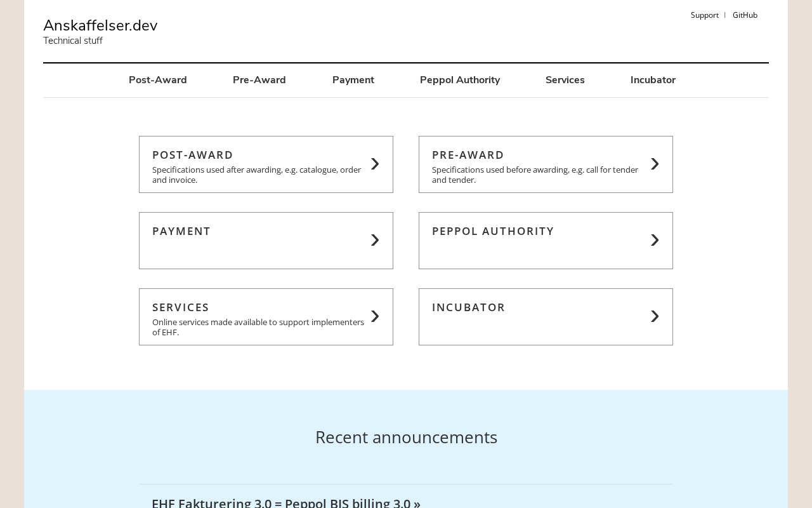Screen dimensions: 812x508
Task: Click the chevron arrow on Incubator card
Action: [x=655, y=317]
